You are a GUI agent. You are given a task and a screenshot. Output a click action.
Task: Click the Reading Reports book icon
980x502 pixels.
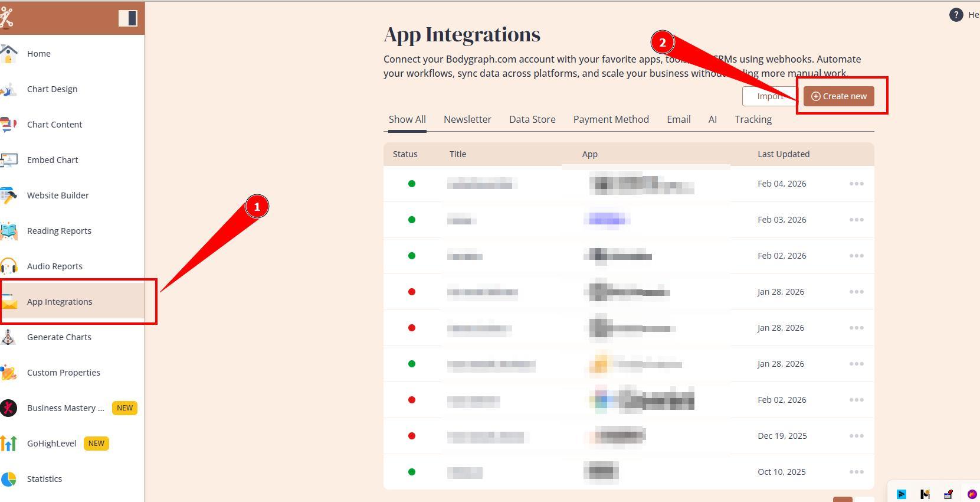click(x=8, y=231)
